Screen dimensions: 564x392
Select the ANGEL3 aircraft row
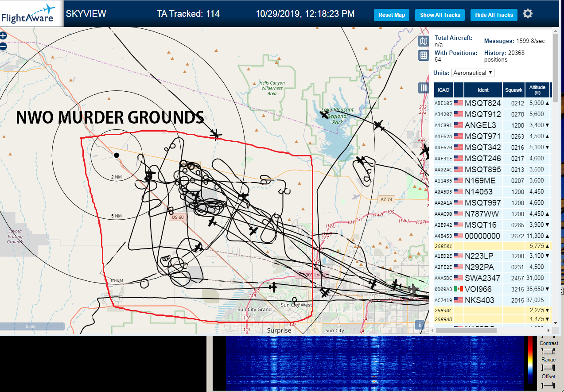point(492,125)
